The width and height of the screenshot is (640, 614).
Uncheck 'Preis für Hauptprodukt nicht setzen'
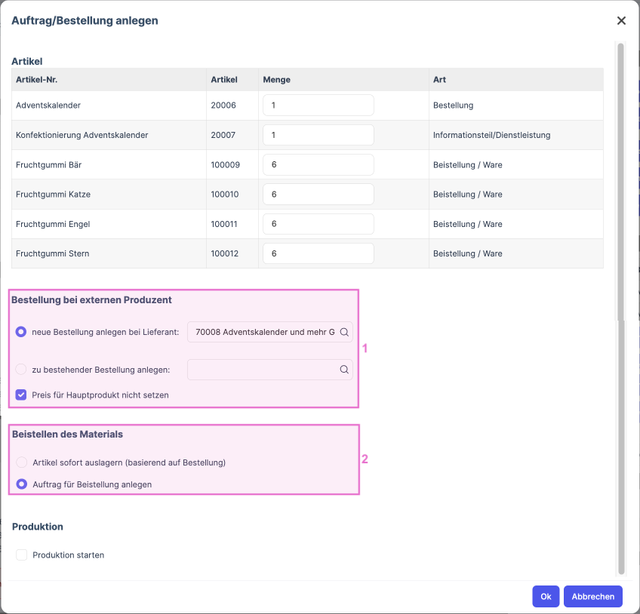21,395
